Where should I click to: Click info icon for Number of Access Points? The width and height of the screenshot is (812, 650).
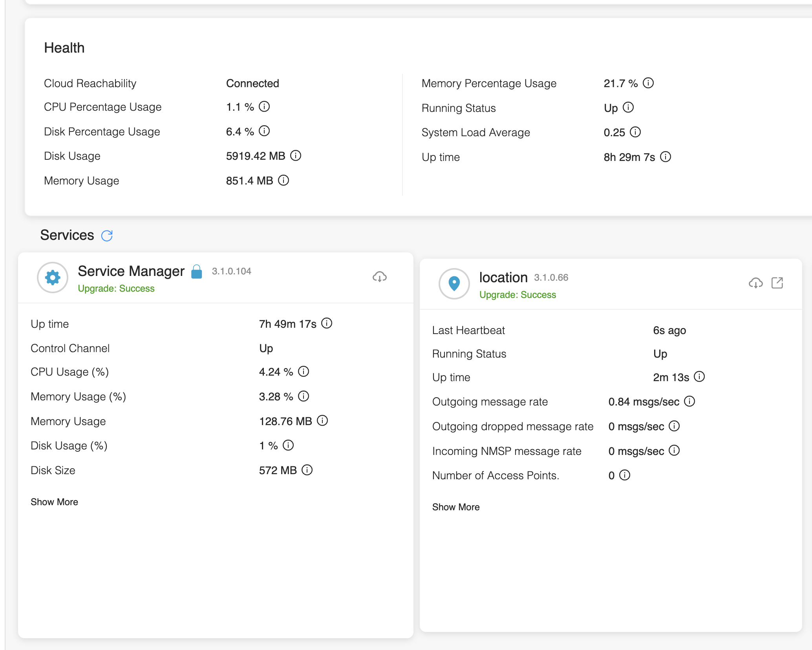point(625,475)
